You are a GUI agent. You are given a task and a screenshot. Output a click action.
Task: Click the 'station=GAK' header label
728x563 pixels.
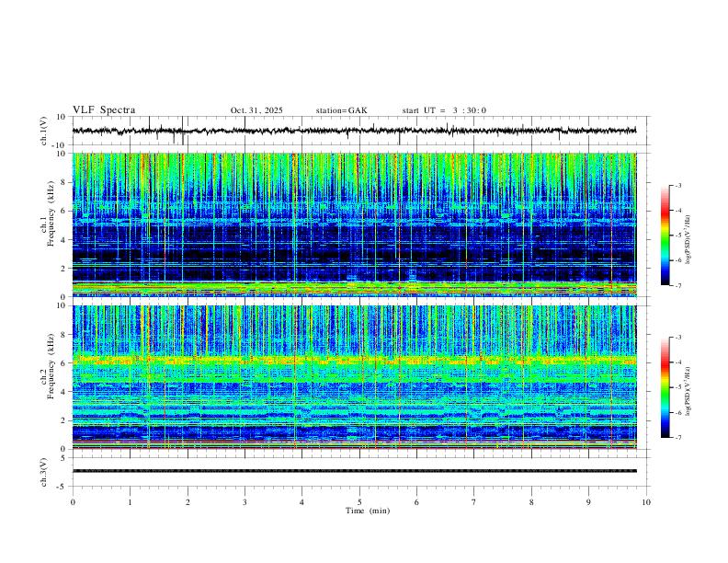[x=341, y=110]
